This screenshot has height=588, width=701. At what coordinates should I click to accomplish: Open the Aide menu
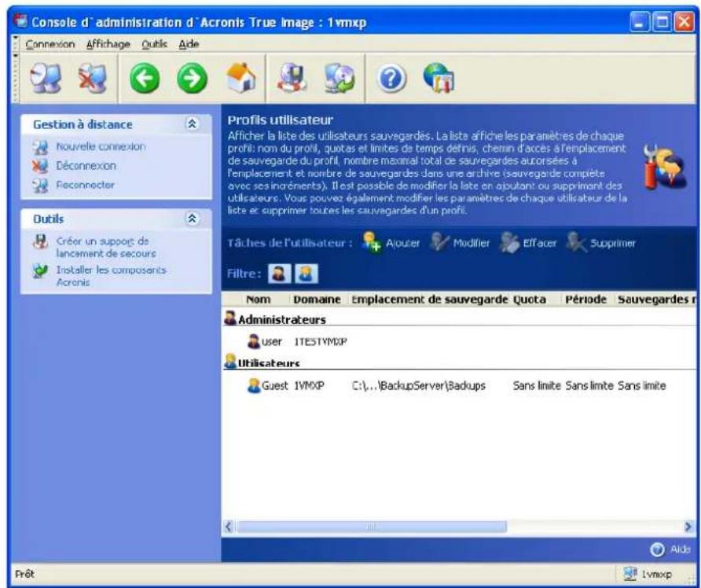pyautogui.click(x=189, y=44)
